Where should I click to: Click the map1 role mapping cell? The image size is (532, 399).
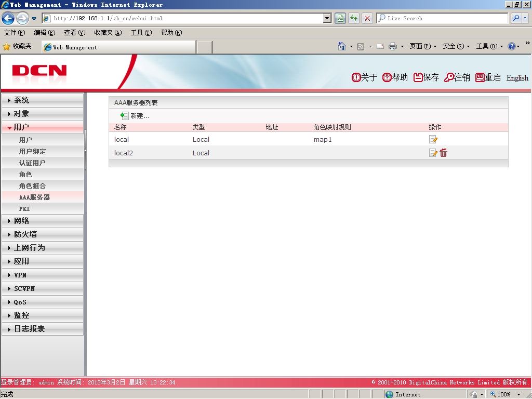click(323, 139)
